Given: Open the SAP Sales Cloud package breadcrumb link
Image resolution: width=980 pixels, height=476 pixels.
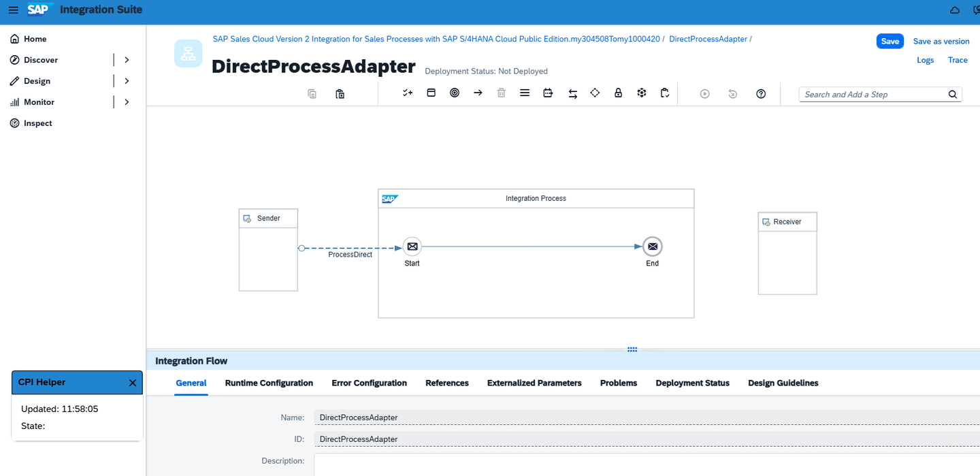Looking at the screenshot, I should 436,39.
